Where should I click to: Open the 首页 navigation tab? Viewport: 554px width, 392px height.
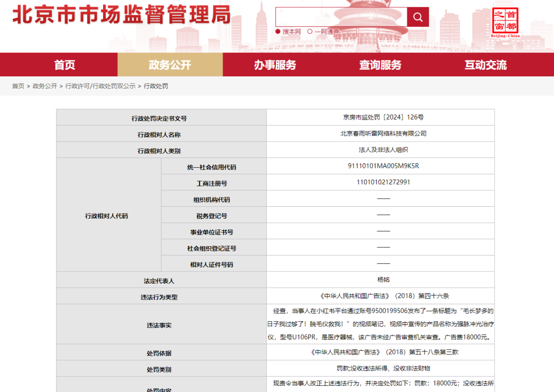(65, 65)
